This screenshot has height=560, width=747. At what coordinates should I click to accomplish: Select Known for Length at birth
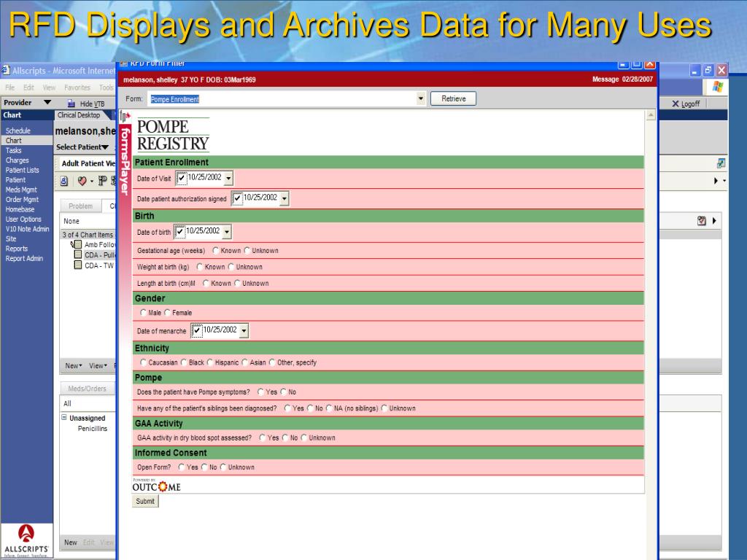pos(206,283)
